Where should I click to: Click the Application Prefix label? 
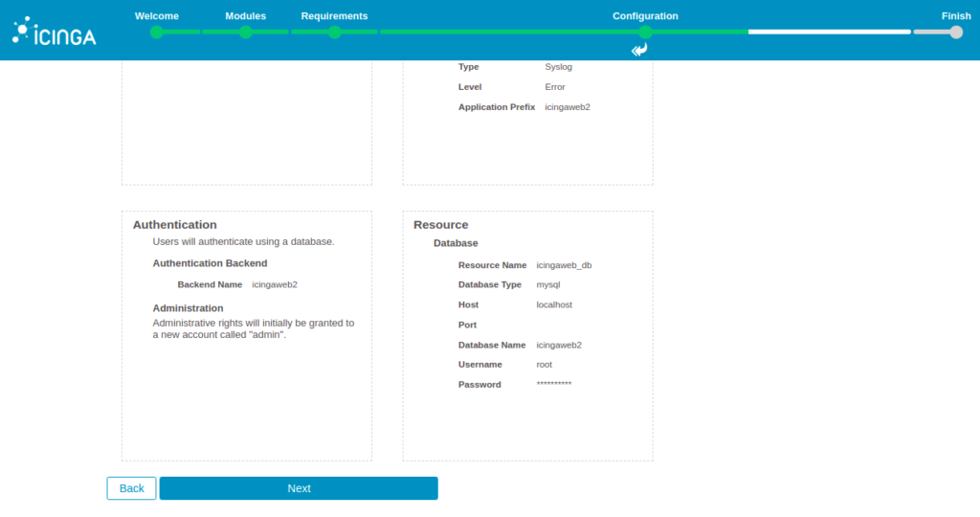497,107
